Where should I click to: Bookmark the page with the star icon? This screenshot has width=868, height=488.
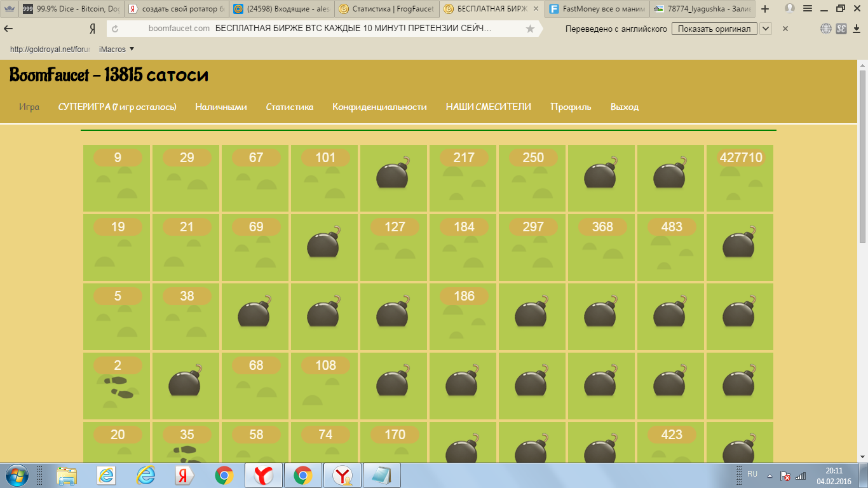coord(531,29)
